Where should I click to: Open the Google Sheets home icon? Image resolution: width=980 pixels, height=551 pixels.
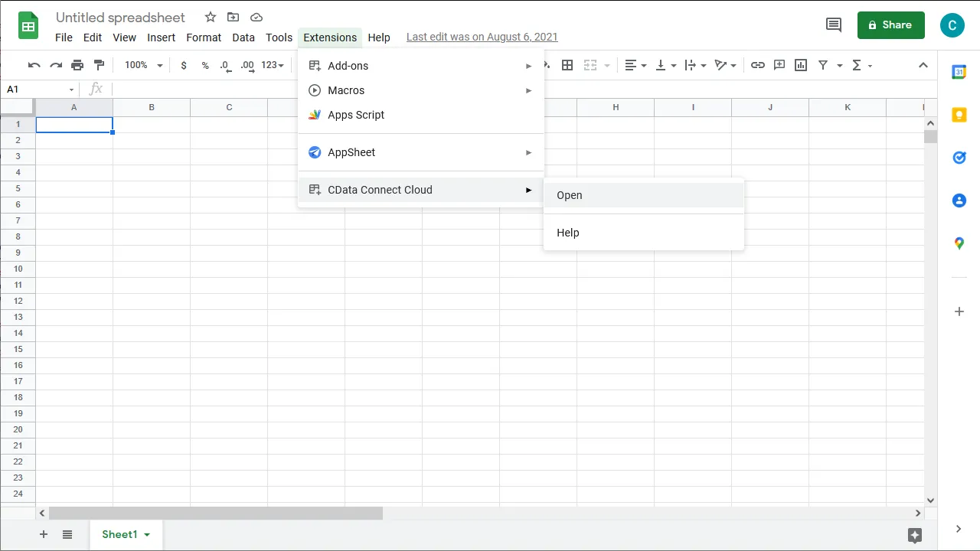pos(28,25)
